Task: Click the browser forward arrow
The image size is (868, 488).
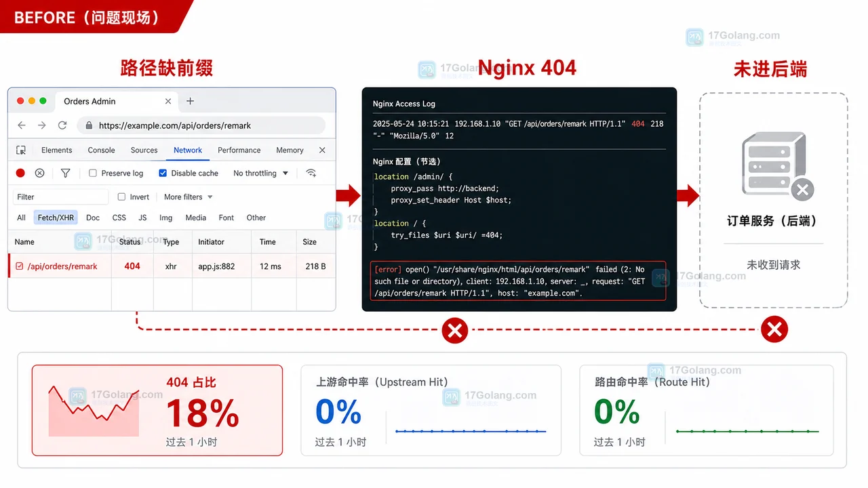Action: pyautogui.click(x=42, y=125)
